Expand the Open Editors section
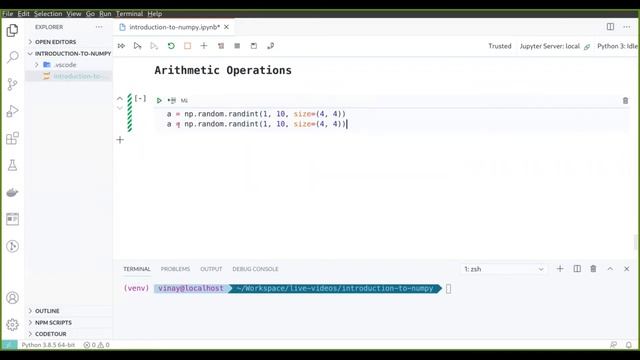This screenshot has height=360, width=640. [x=55, y=42]
